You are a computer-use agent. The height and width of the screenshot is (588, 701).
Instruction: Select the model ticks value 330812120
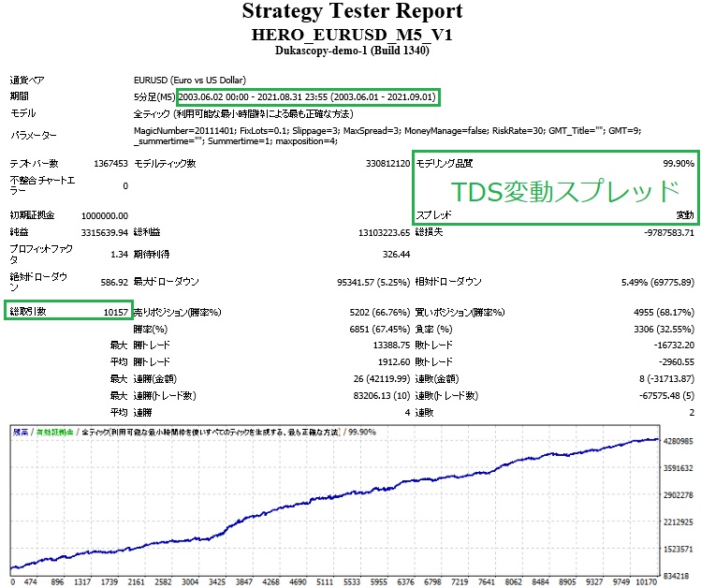[387, 164]
